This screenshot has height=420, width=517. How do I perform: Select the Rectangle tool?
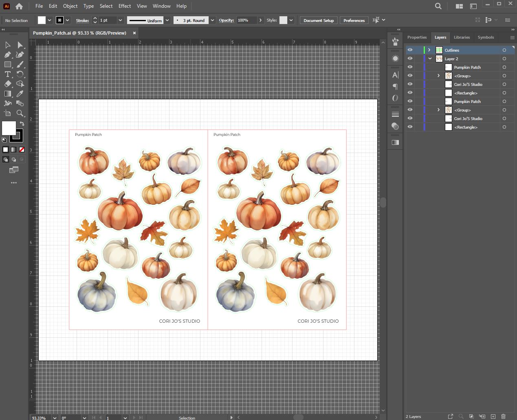[8, 64]
